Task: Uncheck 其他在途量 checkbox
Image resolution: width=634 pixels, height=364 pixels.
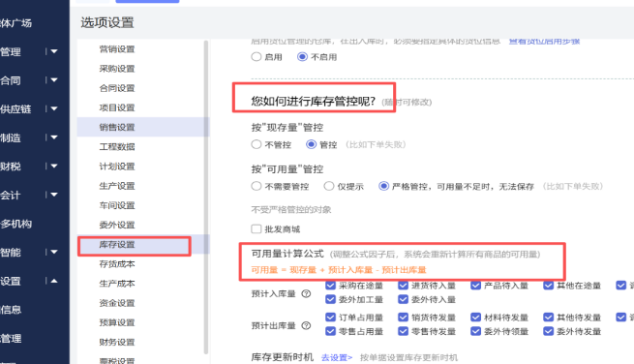Action: [548, 286]
